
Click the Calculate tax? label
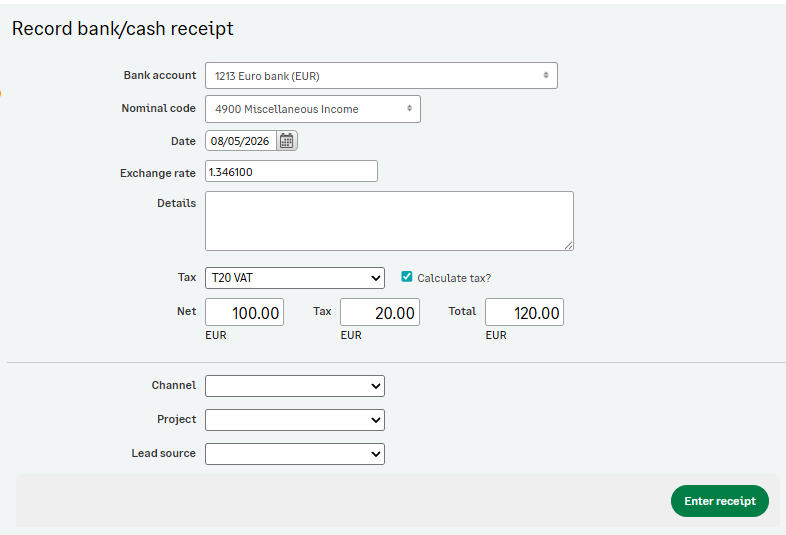point(454,278)
